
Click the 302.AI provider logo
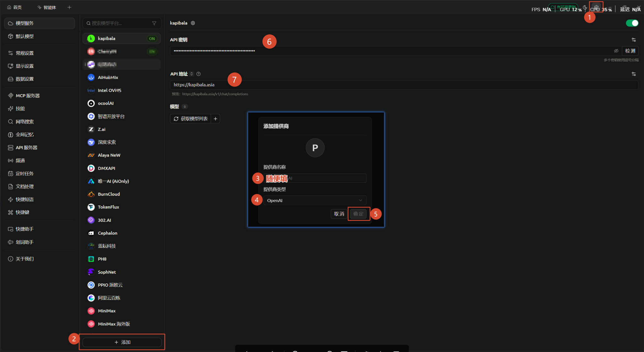[x=91, y=220]
